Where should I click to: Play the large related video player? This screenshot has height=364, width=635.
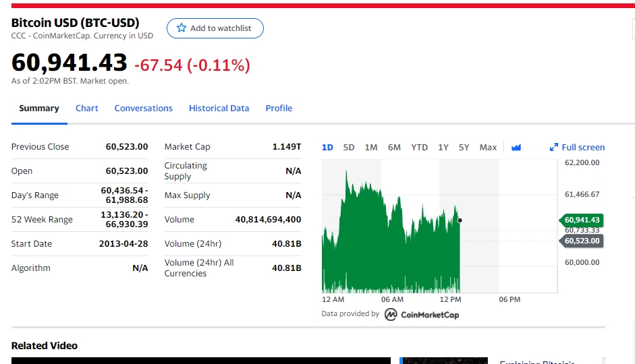click(201, 361)
